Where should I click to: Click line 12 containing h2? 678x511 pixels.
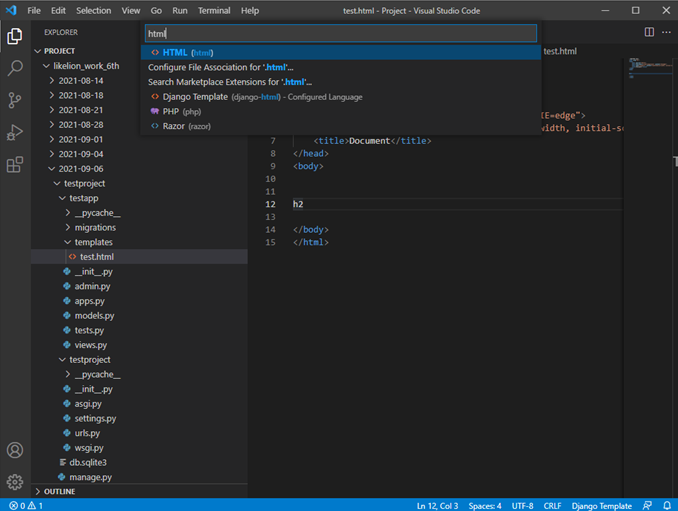tap(457, 204)
